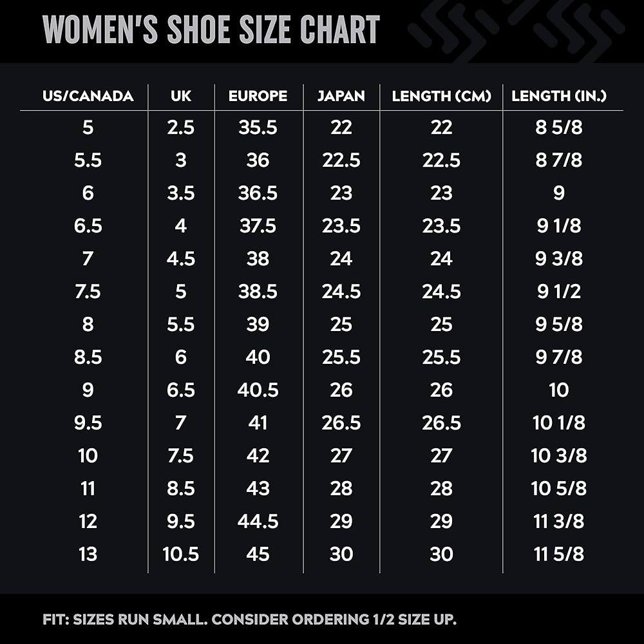The width and height of the screenshot is (644, 644).
Task: Select the EUROPE column header
Action: coord(258,97)
